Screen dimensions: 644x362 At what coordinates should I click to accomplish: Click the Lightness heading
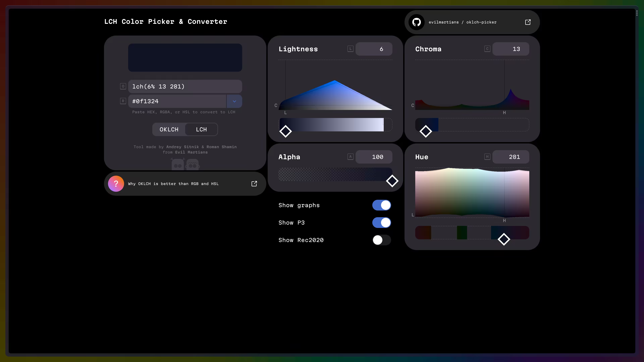(298, 49)
